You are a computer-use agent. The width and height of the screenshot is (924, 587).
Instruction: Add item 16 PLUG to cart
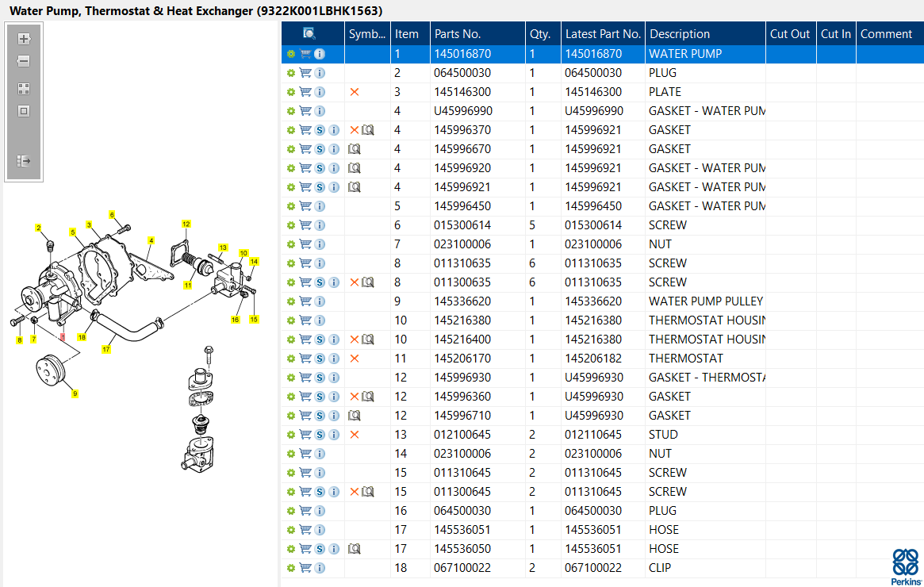[x=305, y=510]
